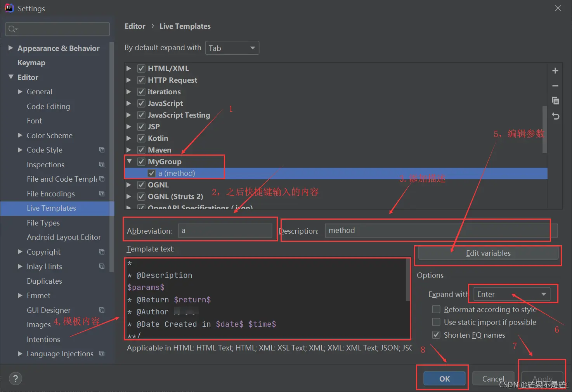This screenshot has height=392, width=572.
Task: Open Duplicates settings page
Action: [x=44, y=281]
